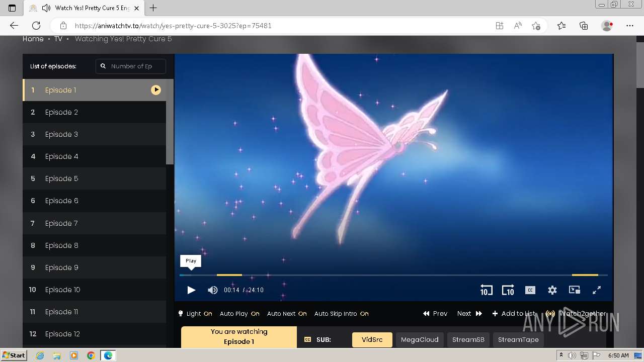This screenshot has height=362, width=644.
Task: Select Episode 10 in the list
Action: [x=95, y=290]
